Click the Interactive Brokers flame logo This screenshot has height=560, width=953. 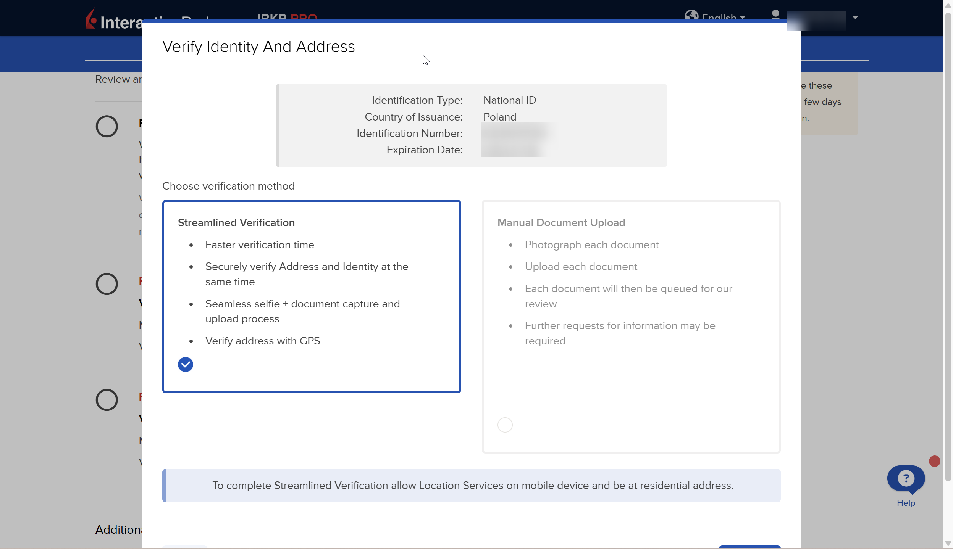[90, 19]
